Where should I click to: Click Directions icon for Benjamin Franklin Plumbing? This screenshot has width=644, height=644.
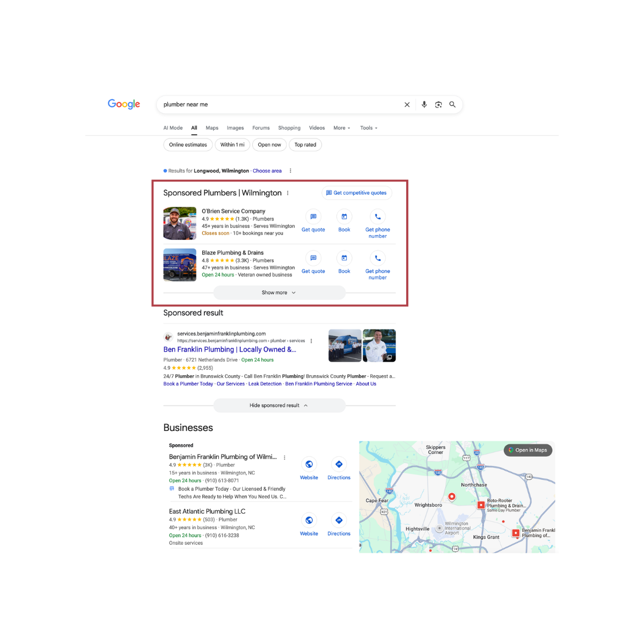tap(339, 464)
